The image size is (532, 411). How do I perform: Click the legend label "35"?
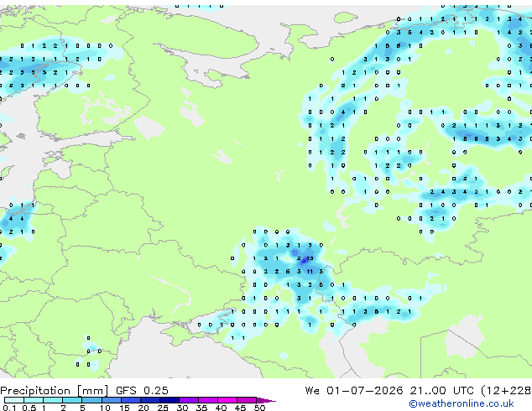(201, 408)
